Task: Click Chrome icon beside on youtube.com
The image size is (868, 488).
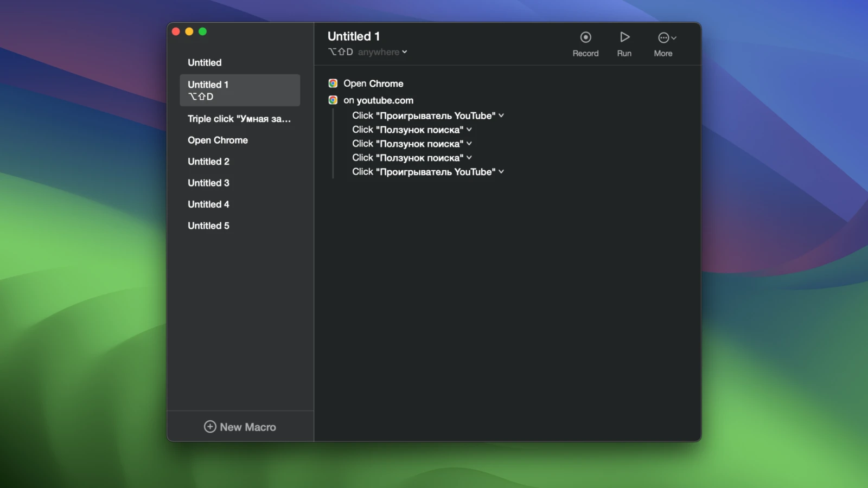Action: 333,100
